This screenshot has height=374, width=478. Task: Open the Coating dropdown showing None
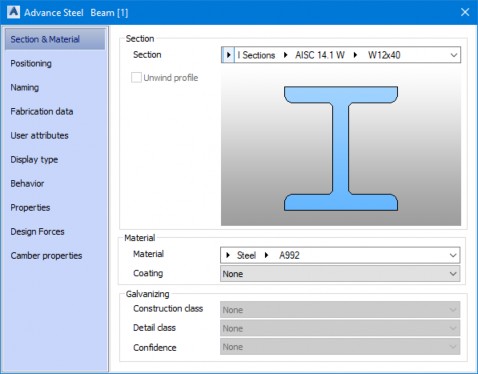click(340, 274)
